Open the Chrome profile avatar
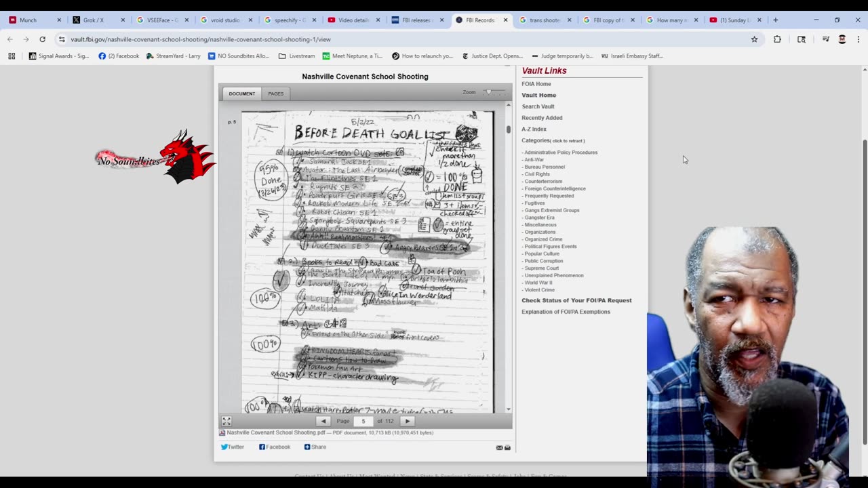868x488 pixels. (842, 39)
